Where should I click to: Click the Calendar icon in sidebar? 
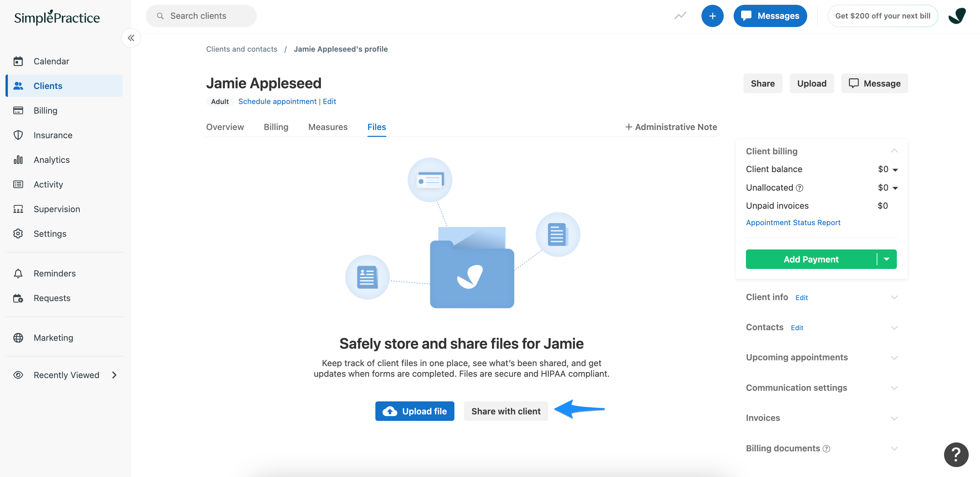[18, 61]
